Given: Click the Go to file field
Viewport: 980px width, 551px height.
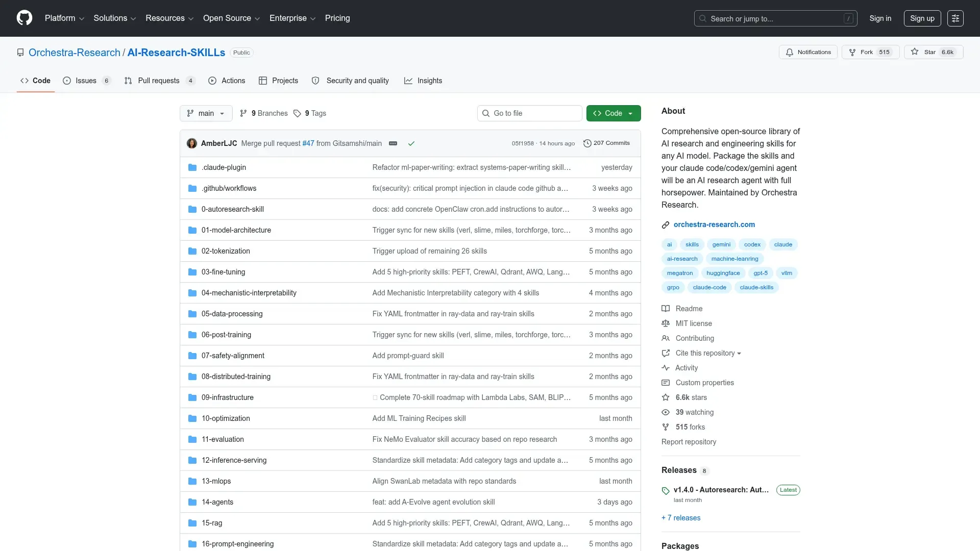Looking at the screenshot, I should click(x=530, y=113).
